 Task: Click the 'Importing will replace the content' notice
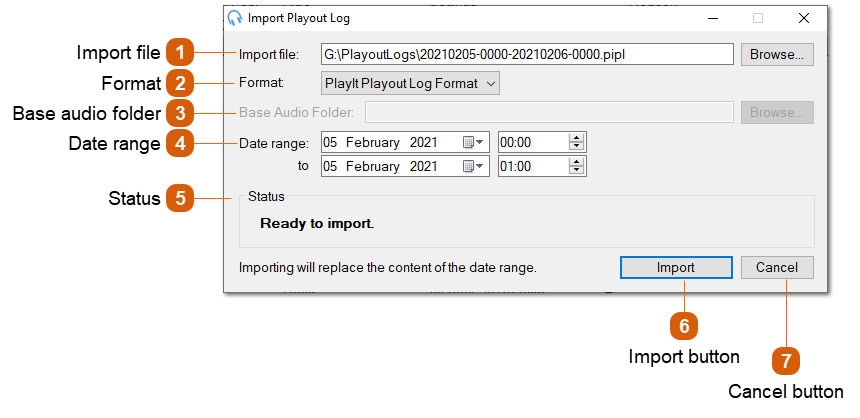tap(387, 268)
